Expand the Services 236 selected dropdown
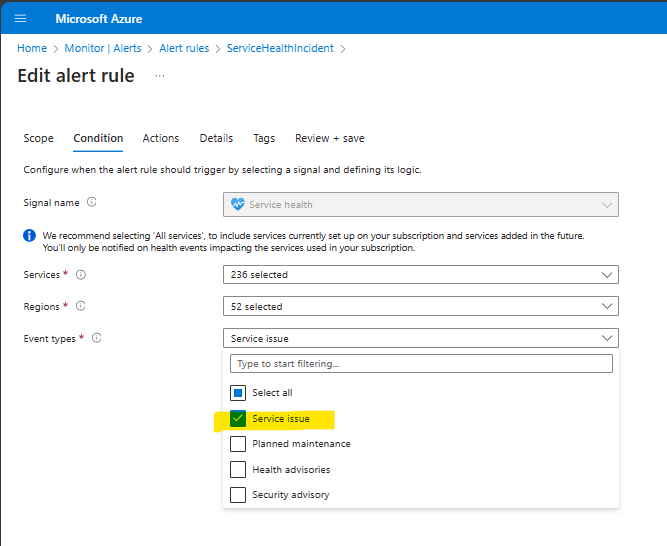This screenshot has height=546, width=667. (421, 275)
